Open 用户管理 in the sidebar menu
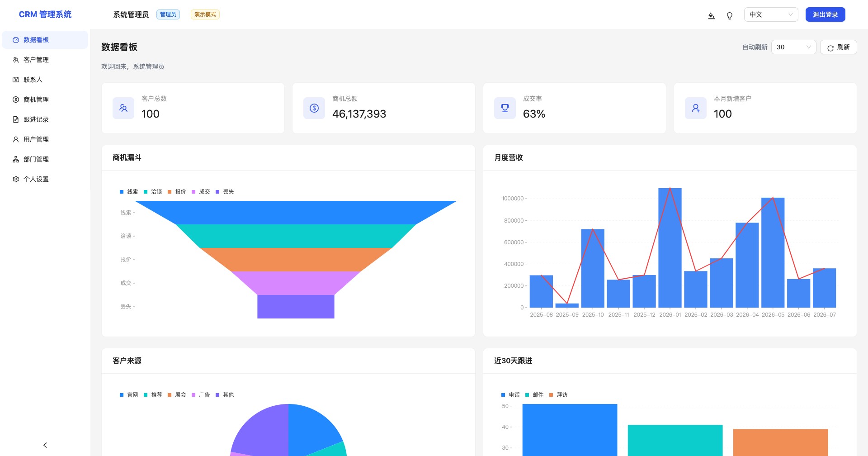This screenshot has height=456, width=868. click(x=45, y=139)
